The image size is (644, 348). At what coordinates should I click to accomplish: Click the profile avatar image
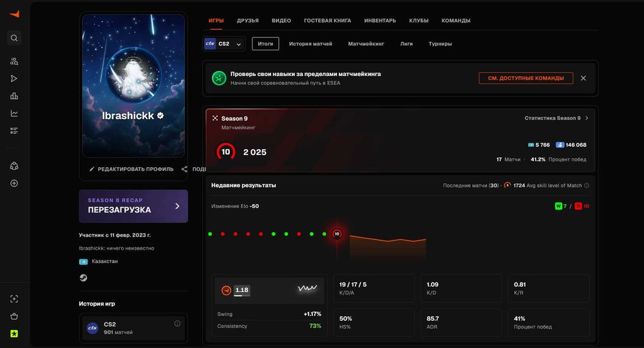(x=133, y=76)
